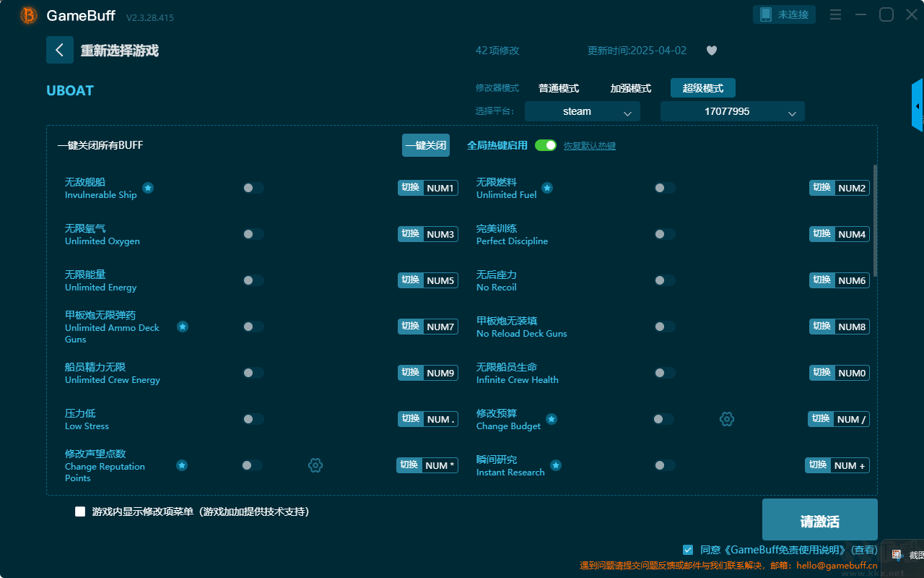Click the star badge beside Change Budget
Screen dimensions: 924x578
coord(552,419)
